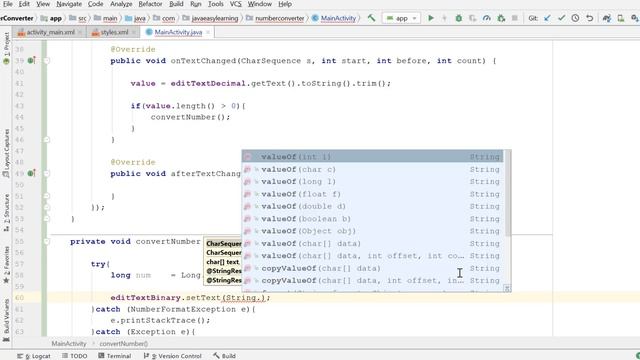640x360 pixels.
Task: Open the Terminal tool window
Action: tap(115, 356)
